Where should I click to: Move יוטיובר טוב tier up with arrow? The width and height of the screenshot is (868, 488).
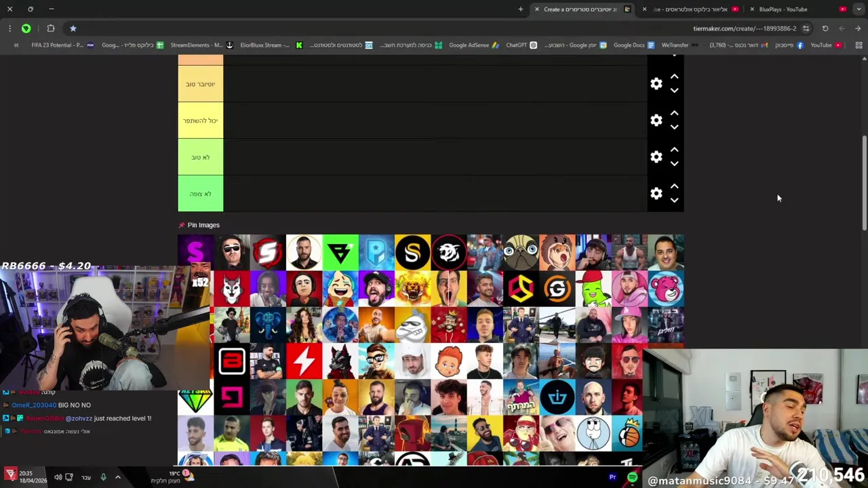point(674,77)
